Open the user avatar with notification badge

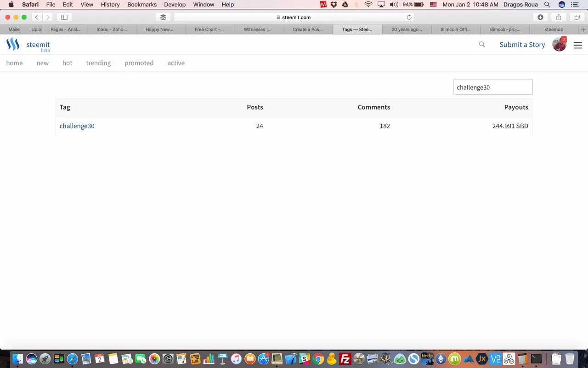[559, 44]
